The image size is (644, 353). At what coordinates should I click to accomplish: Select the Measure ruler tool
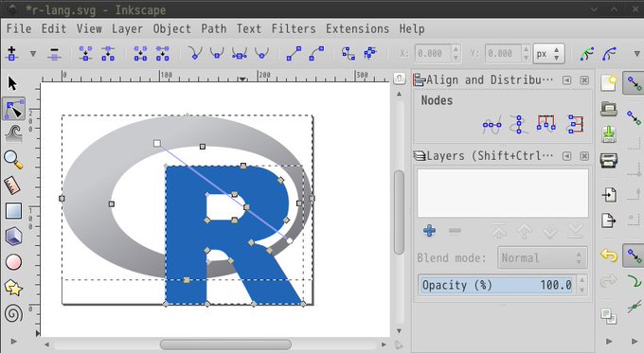pos(12,185)
